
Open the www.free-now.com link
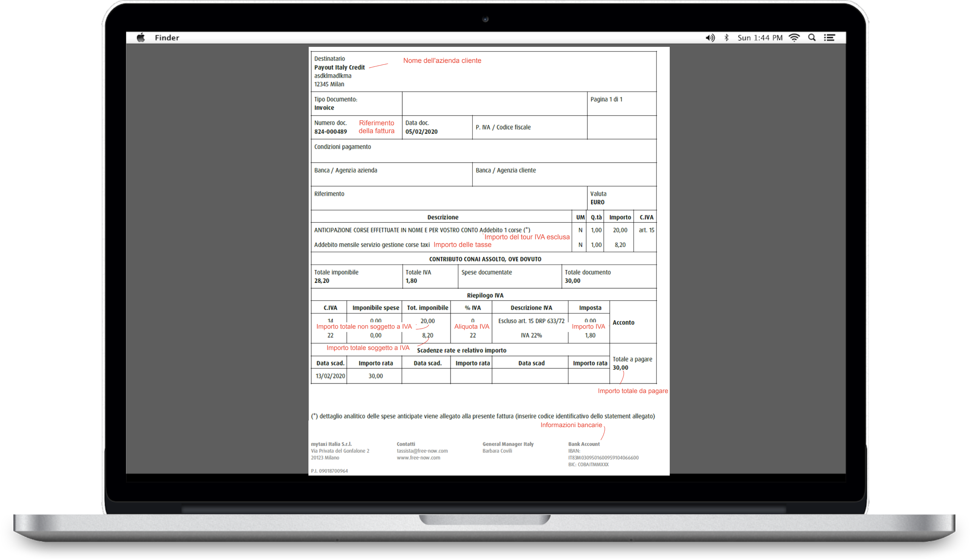point(418,458)
